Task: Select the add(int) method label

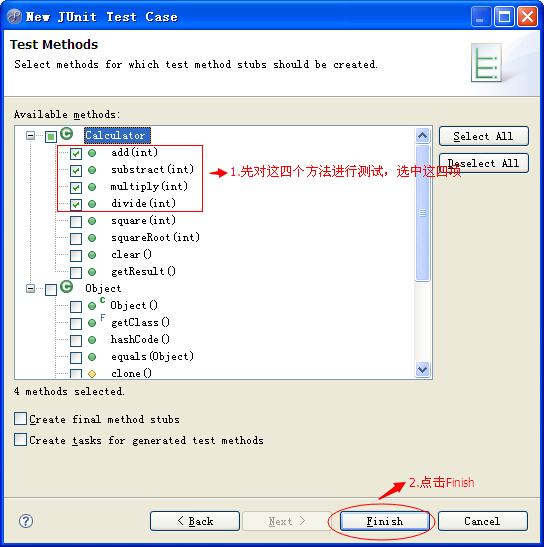Action: [x=135, y=152]
